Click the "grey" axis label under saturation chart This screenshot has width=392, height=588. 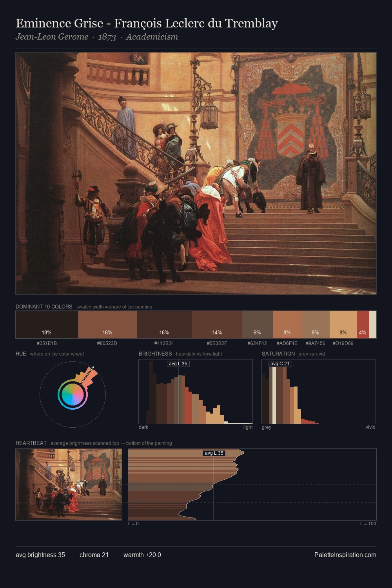pos(267,427)
